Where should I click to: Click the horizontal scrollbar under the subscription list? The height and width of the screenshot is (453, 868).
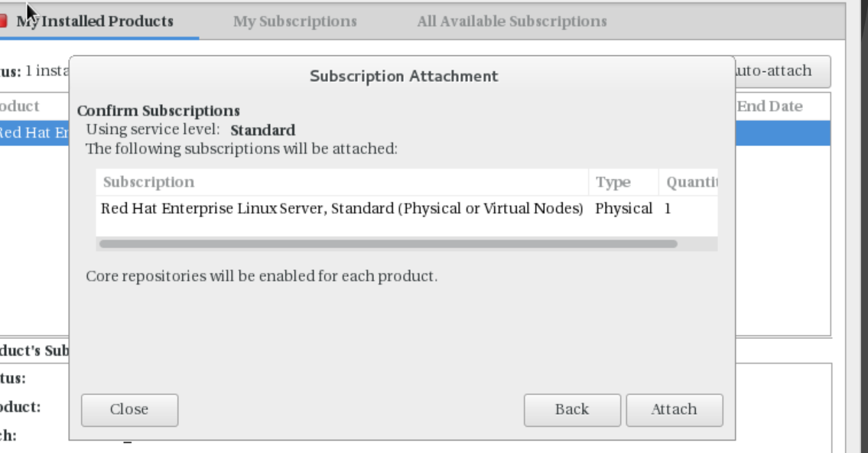(388, 244)
